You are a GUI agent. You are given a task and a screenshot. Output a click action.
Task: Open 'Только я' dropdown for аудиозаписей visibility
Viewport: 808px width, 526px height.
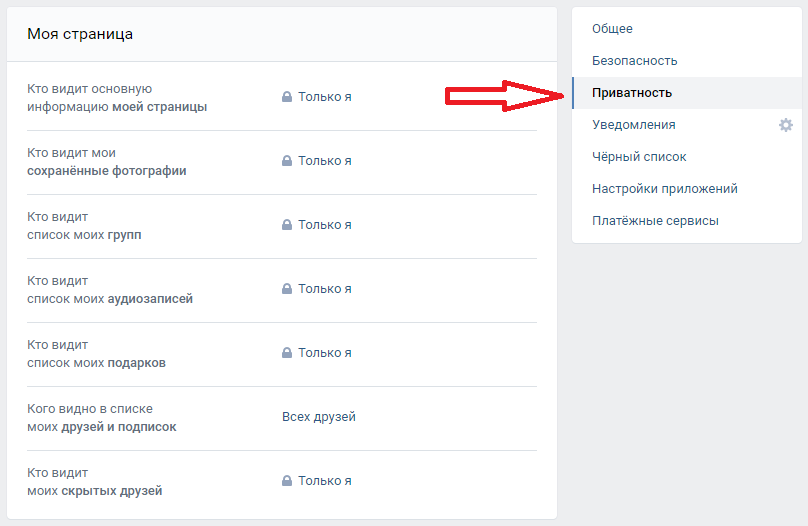[324, 289]
